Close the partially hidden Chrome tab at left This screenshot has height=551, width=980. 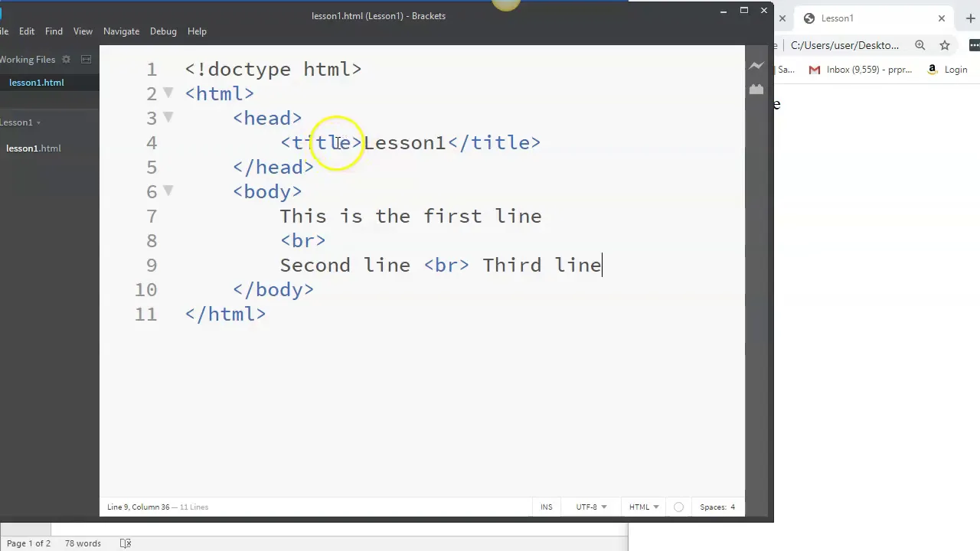click(782, 18)
